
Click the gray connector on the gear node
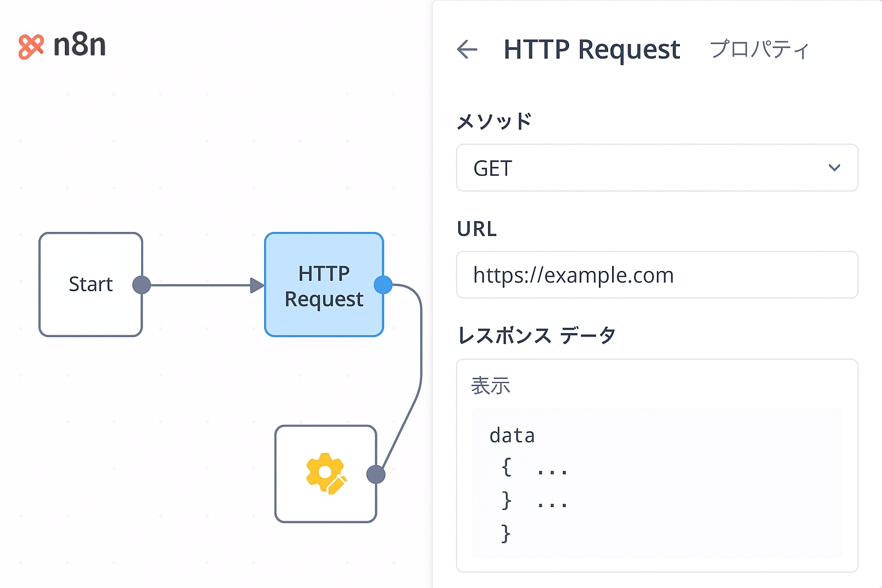coord(376,474)
